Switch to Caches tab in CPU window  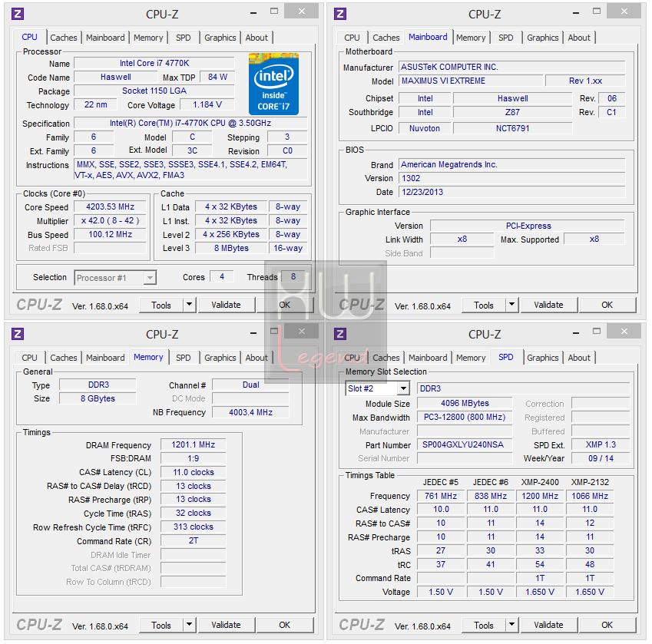(64, 38)
